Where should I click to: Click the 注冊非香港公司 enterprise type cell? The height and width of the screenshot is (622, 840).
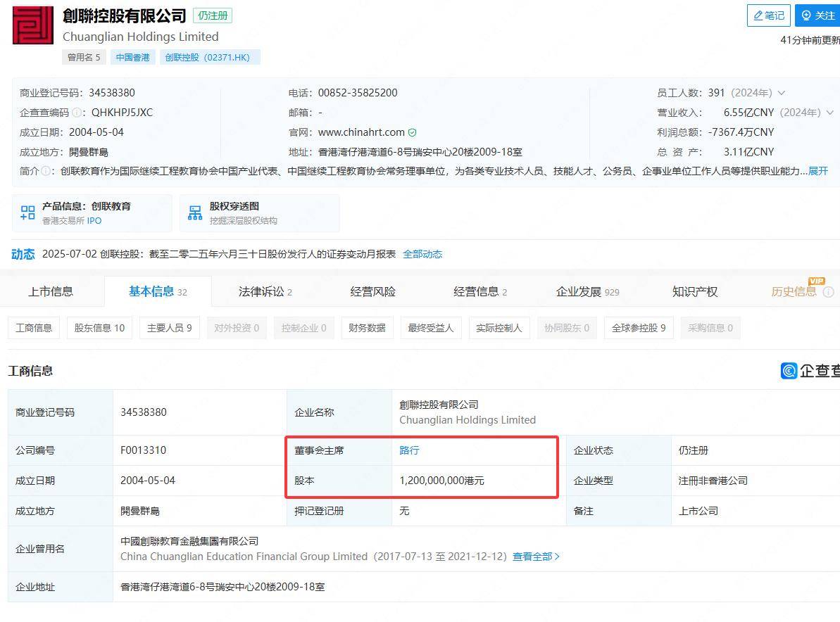713,481
